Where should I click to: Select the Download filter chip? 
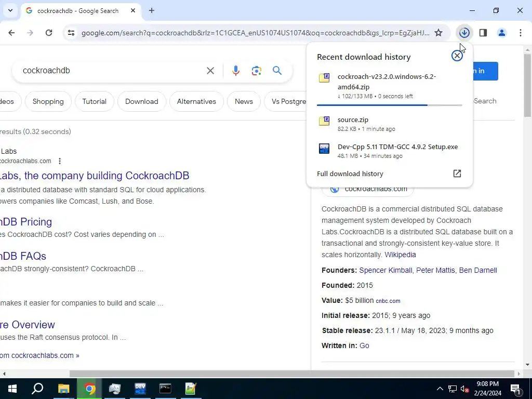click(142, 101)
